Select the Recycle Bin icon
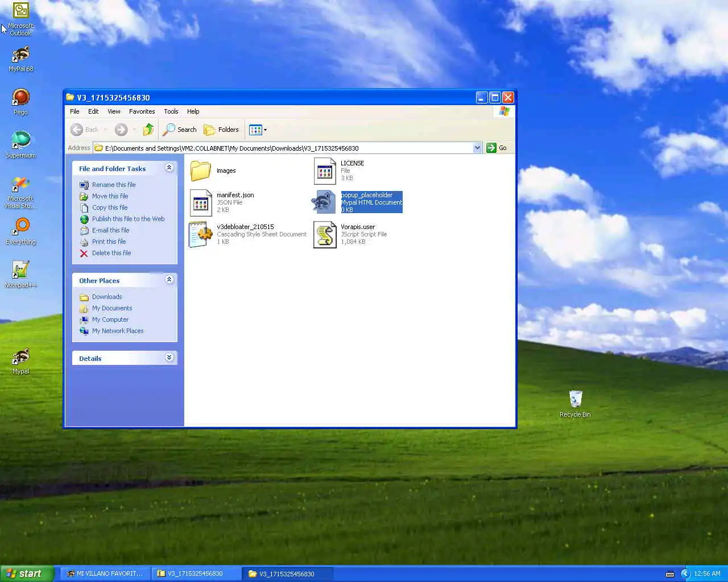Viewport: 728px width, 582px height. coord(575,404)
